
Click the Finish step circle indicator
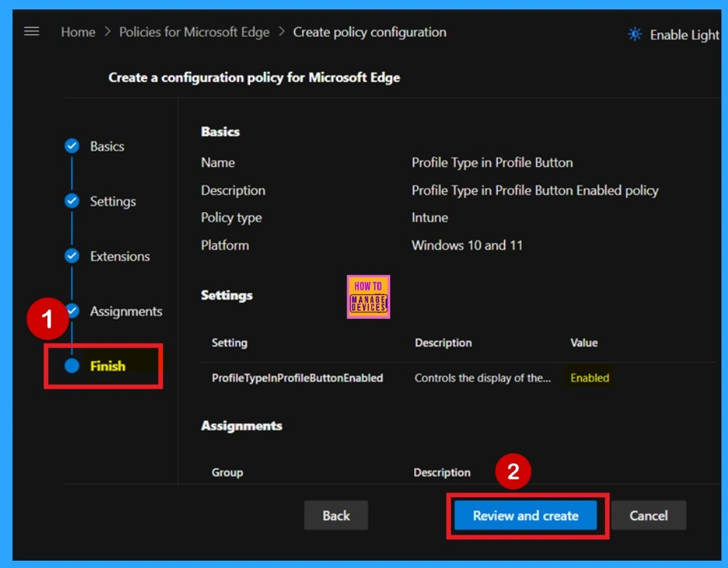pyautogui.click(x=72, y=365)
